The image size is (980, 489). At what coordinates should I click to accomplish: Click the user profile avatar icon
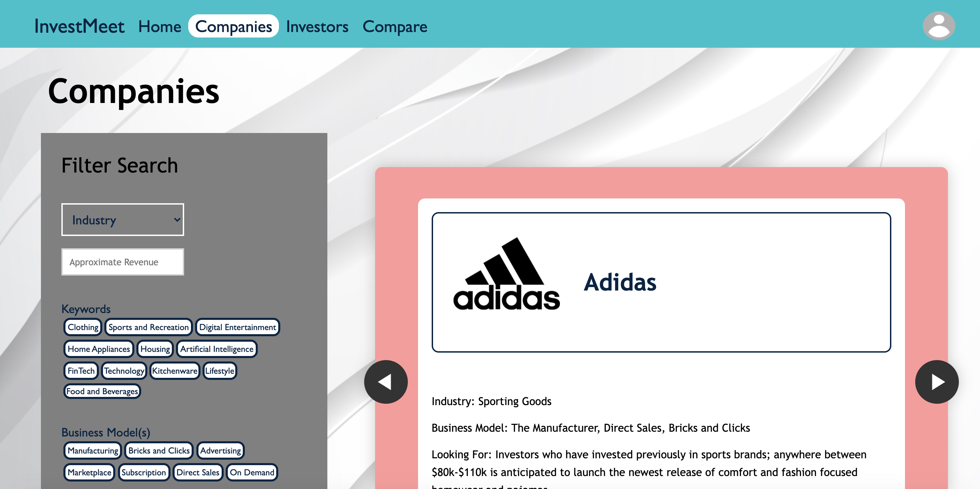[938, 26]
